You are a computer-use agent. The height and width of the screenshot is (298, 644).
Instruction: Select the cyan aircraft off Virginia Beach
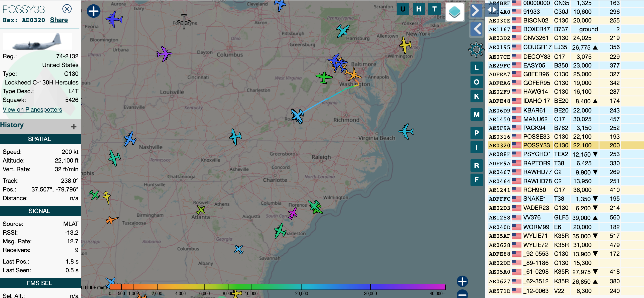point(406,131)
